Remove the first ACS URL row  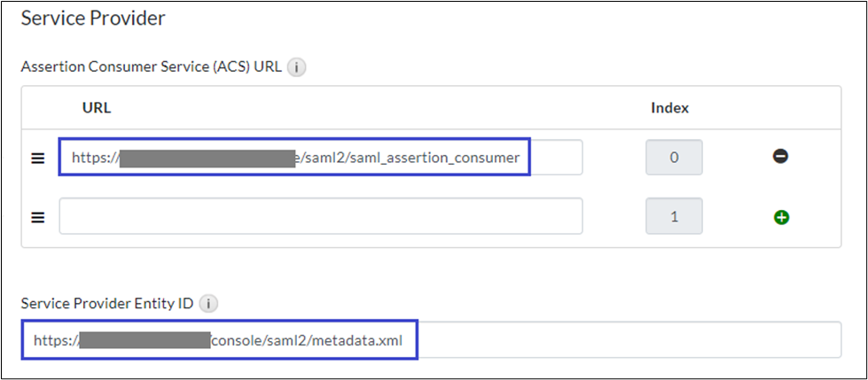(x=780, y=157)
